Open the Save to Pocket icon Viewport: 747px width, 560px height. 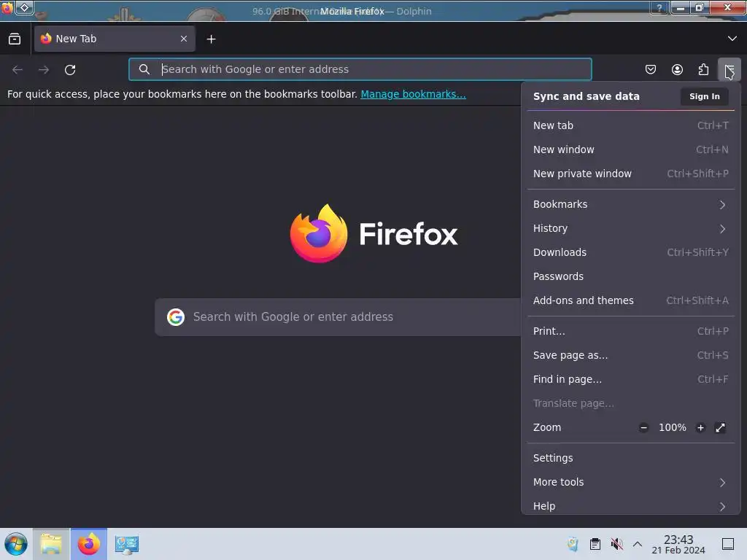pyautogui.click(x=650, y=70)
